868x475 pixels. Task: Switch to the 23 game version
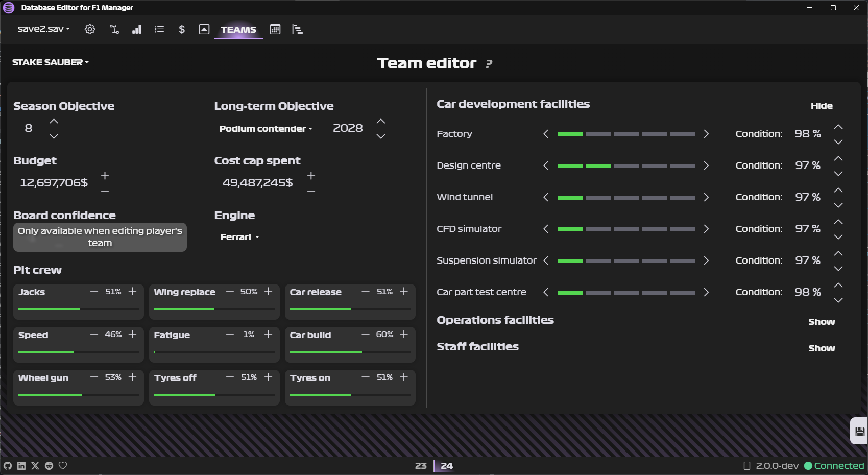[421, 466]
